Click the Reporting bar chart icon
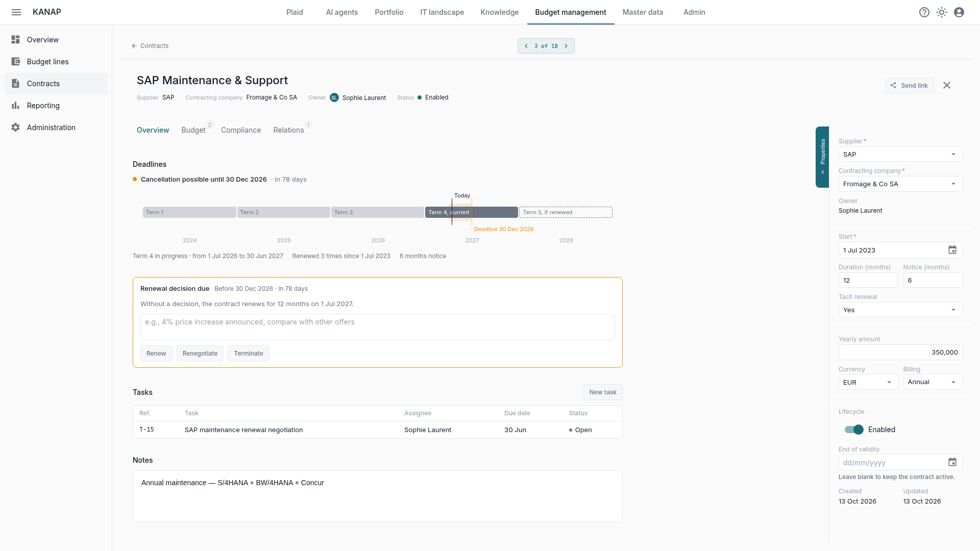The height and width of the screenshot is (551, 980). (16, 106)
